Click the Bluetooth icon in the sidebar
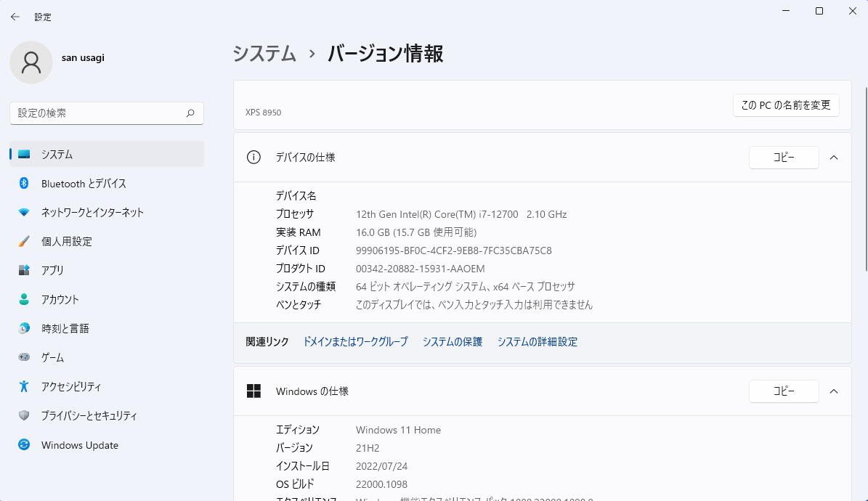The image size is (868, 501). [24, 183]
